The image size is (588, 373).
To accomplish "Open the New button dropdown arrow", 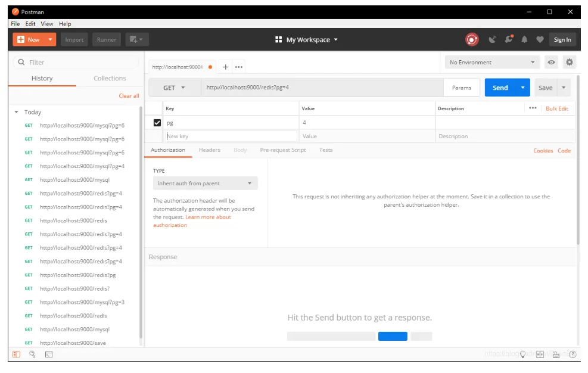I will [50, 39].
